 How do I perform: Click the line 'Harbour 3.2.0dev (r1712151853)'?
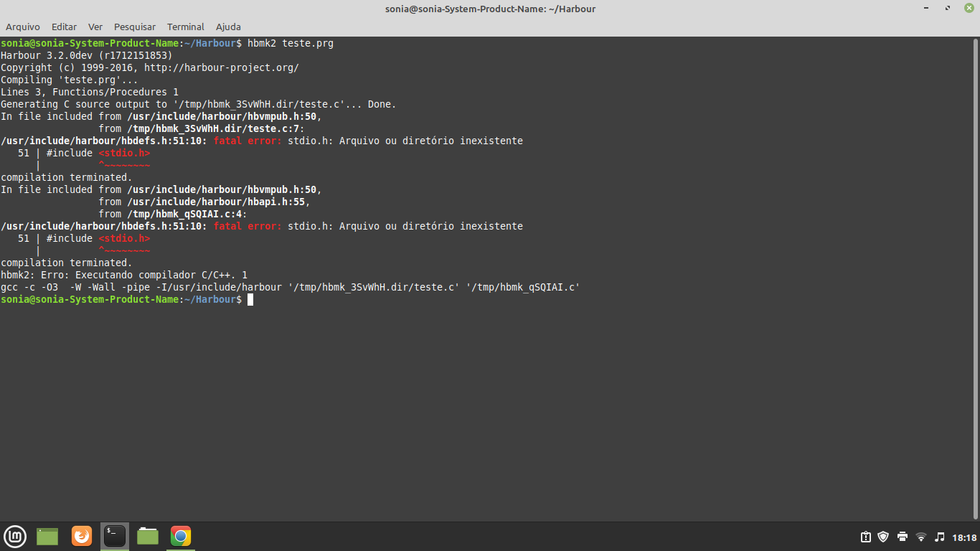tap(87, 55)
